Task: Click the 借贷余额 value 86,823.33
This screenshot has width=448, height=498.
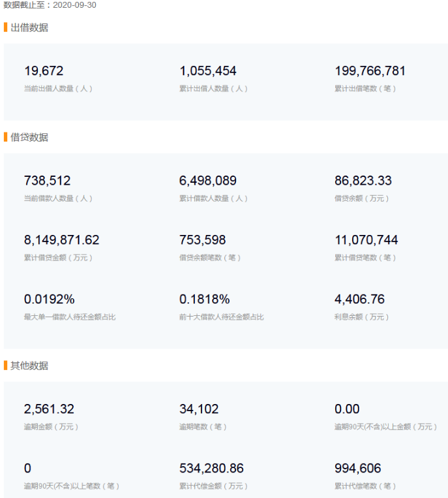Action: click(x=363, y=181)
